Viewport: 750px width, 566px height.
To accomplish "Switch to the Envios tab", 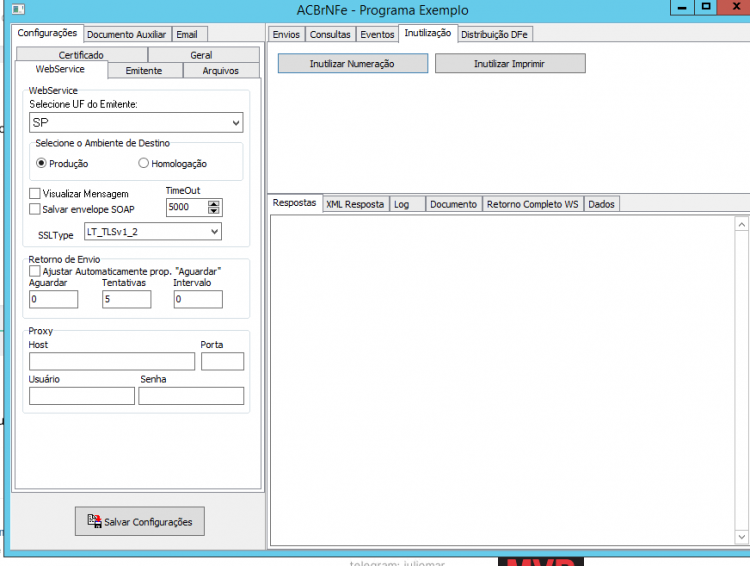I will pos(286,34).
